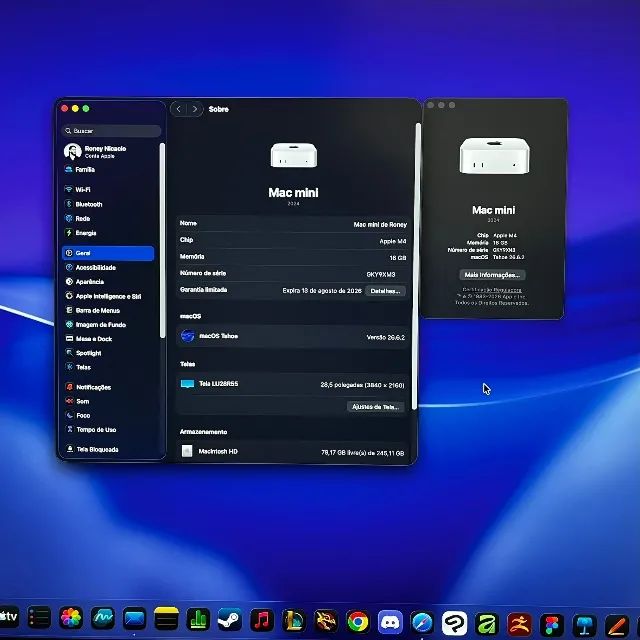Image resolution: width=640 pixels, height=640 pixels.
Task: Open Mesa e Dock settings
Action: 108,339
